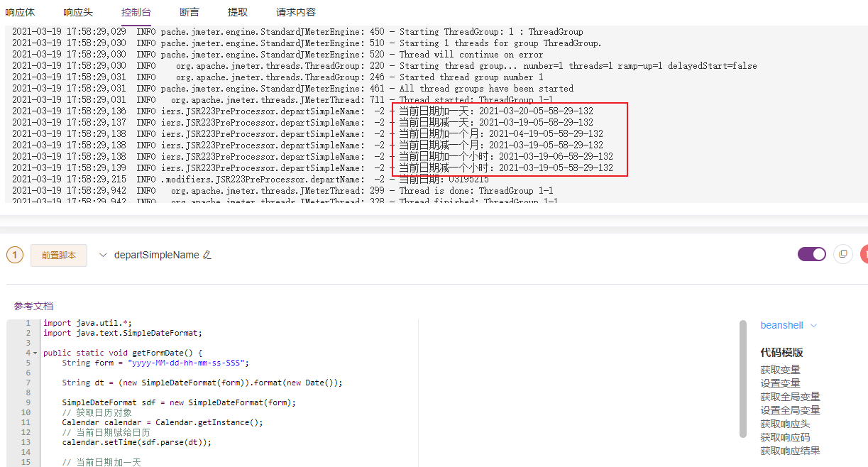This screenshot has height=467, width=868.
Task: Click code line with String form definition
Action: tap(155, 363)
